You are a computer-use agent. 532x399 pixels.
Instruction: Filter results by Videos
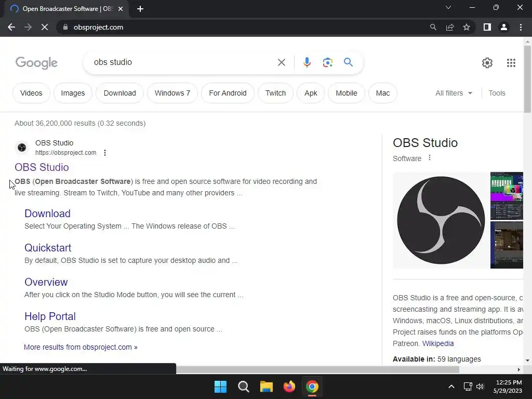click(31, 93)
